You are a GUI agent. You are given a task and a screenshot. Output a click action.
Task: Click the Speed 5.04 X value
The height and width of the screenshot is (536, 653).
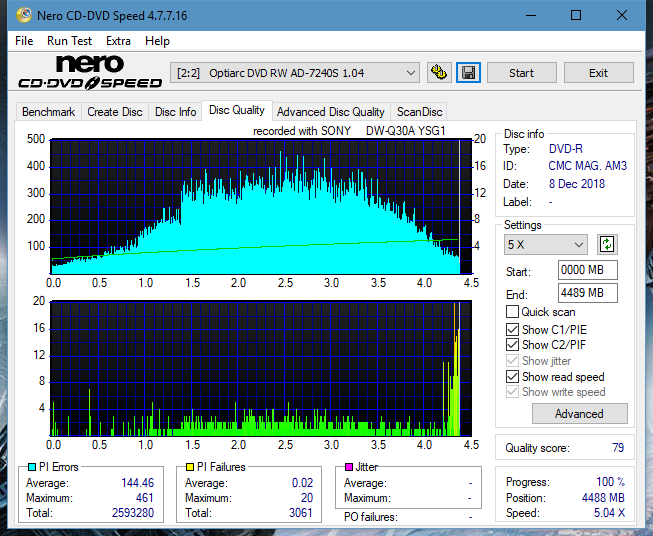click(609, 513)
